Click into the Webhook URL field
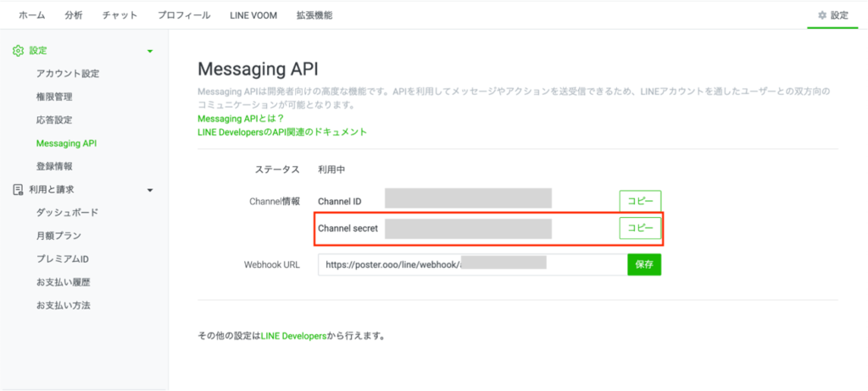 click(x=471, y=265)
